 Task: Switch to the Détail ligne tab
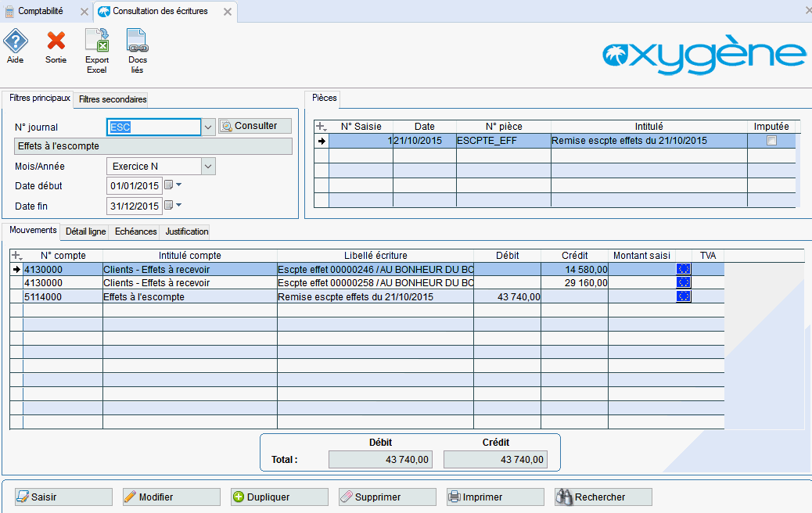pos(85,231)
